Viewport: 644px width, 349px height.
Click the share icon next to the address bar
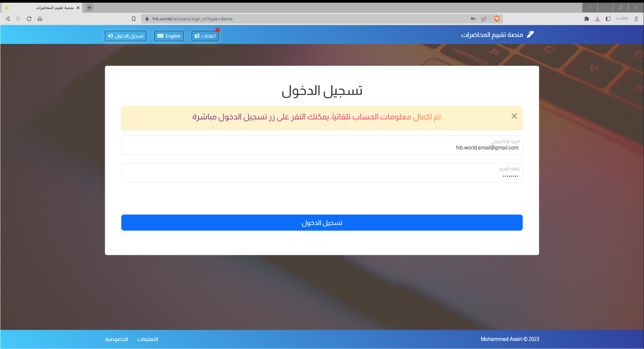(484, 19)
